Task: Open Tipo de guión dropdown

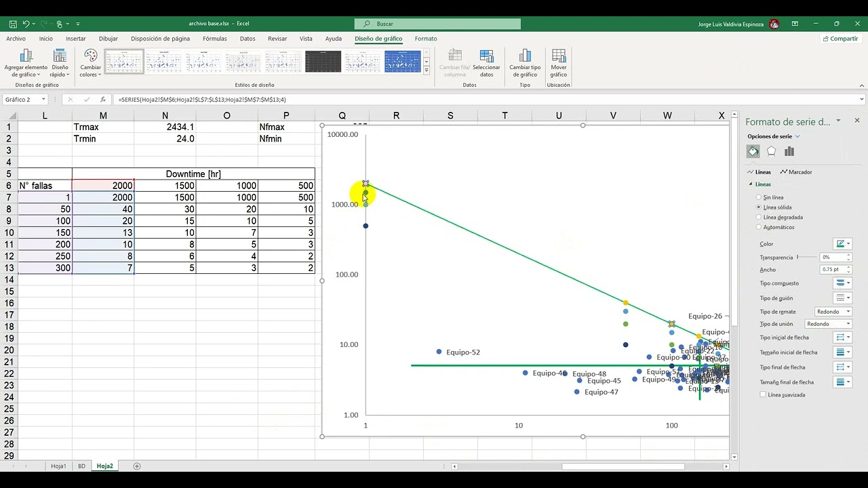Action: (842, 298)
